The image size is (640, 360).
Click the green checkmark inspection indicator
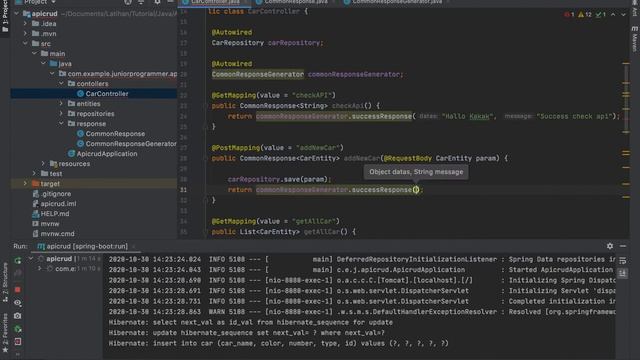click(600, 14)
